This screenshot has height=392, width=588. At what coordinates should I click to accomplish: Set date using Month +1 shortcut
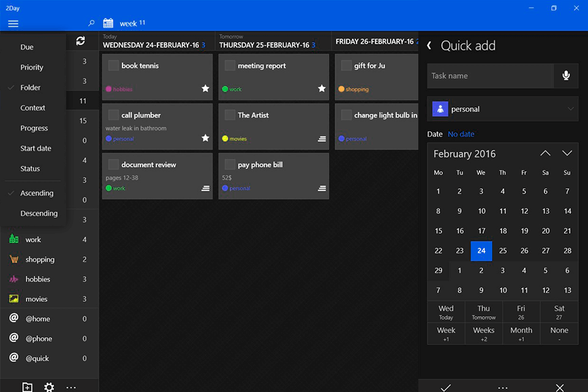pyautogui.click(x=521, y=334)
